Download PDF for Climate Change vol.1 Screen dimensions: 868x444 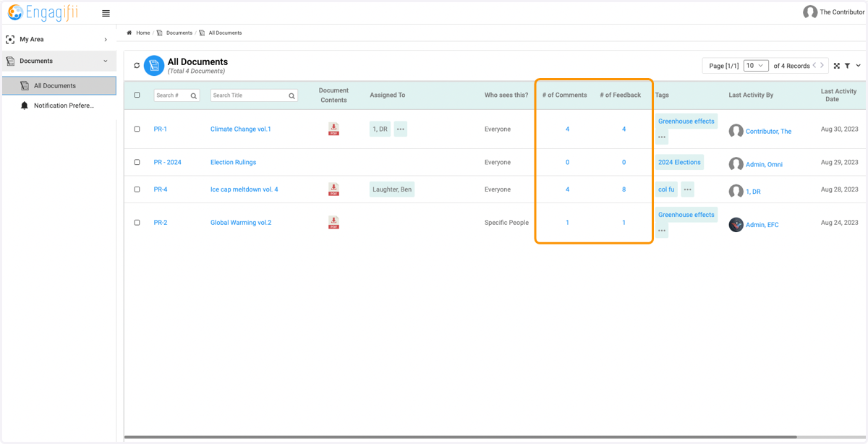(x=333, y=129)
